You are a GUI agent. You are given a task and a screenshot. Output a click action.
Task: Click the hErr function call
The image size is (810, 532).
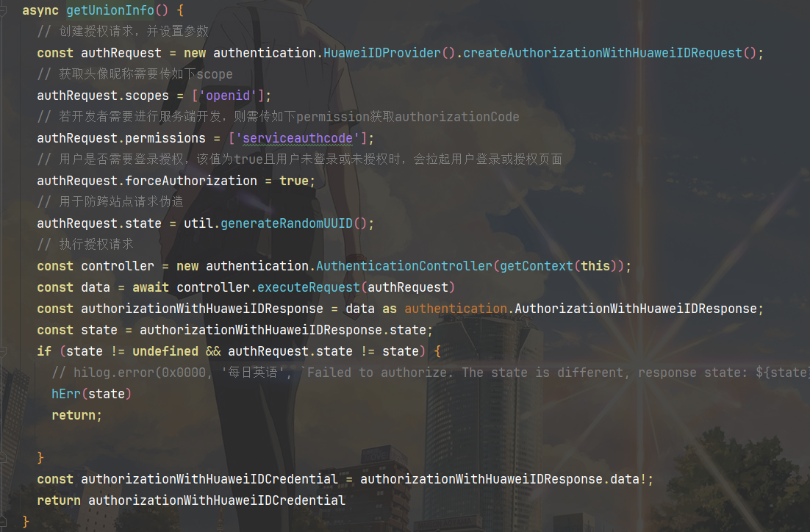coord(66,394)
